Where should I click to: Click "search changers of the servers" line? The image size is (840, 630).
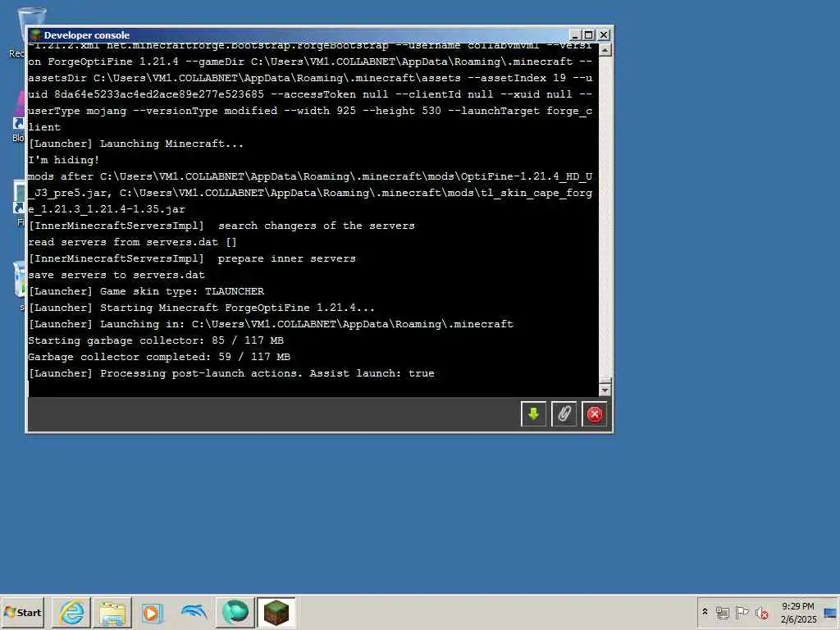coord(221,226)
